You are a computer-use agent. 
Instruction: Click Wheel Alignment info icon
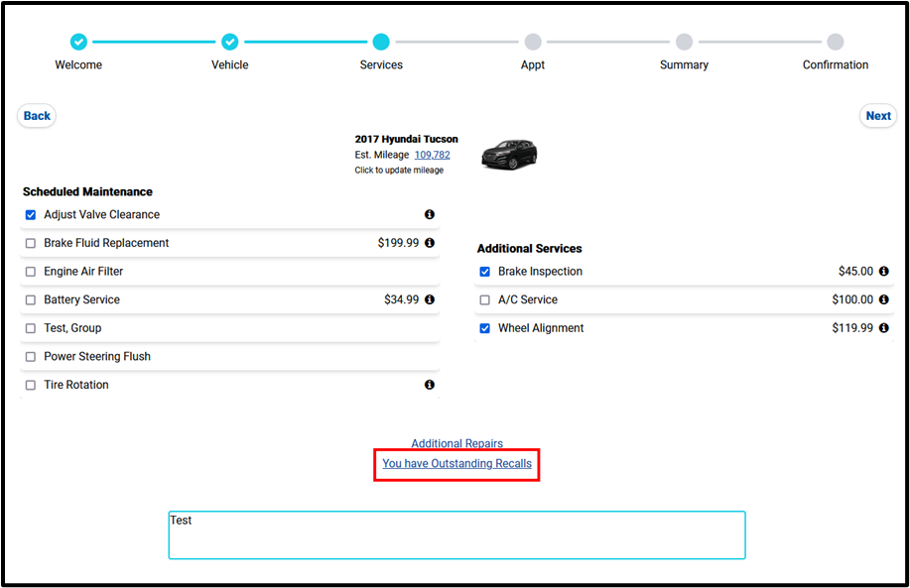pos(883,328)
